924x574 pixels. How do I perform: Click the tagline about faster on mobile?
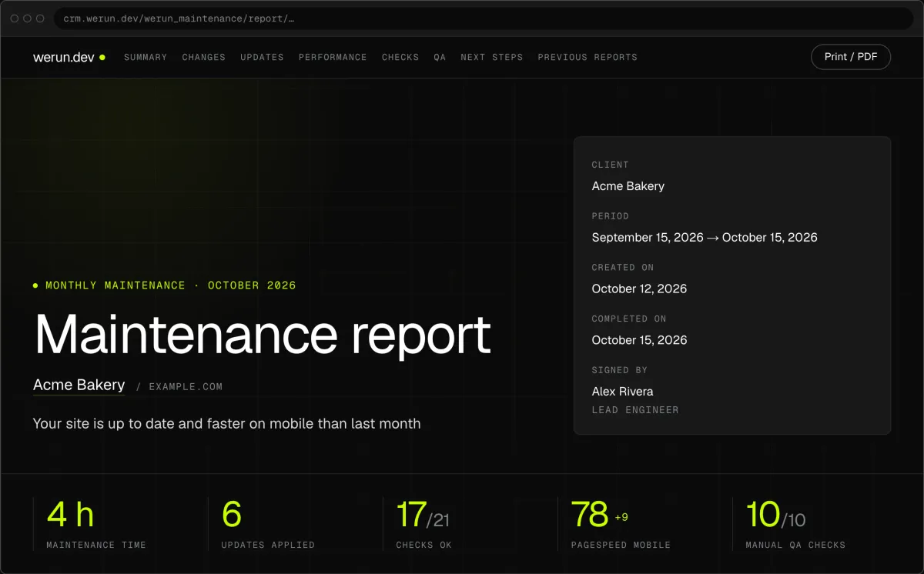227,423
